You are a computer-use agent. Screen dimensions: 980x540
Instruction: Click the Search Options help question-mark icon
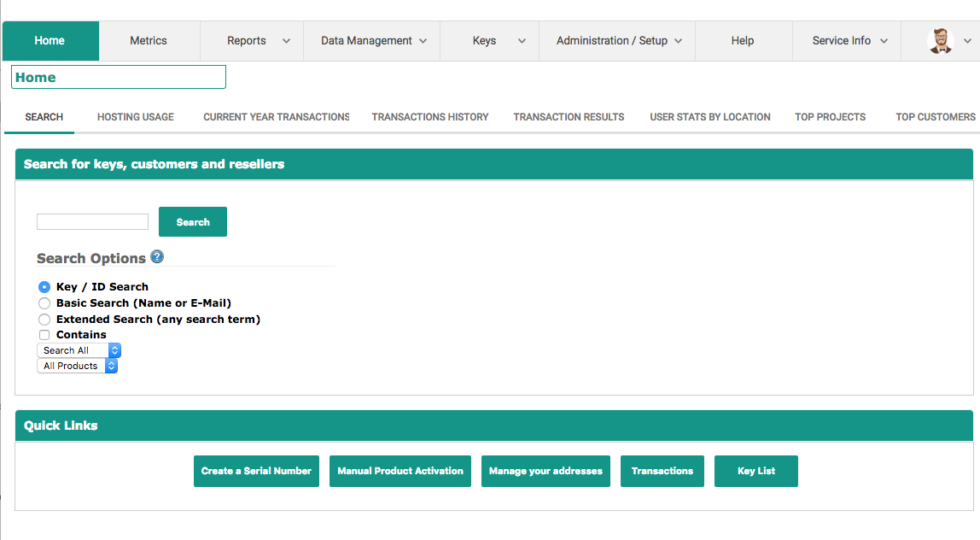pos(157,257)
